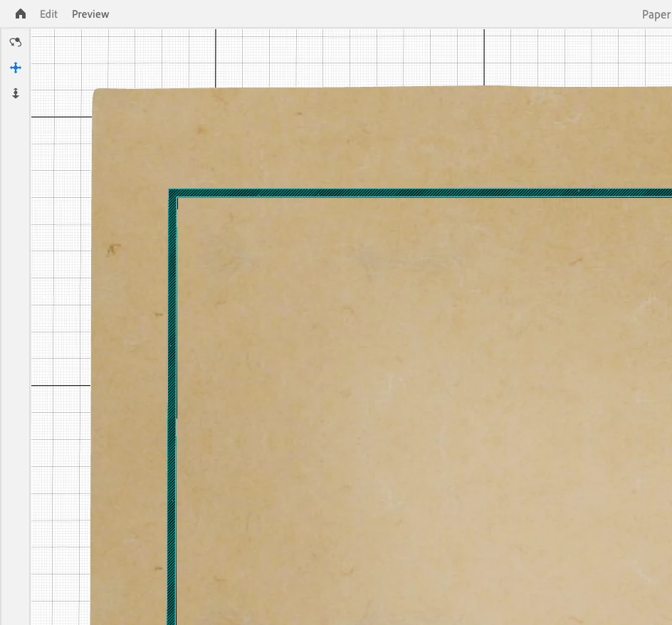Click the Paper title text
The width and height of the screenshot is (672, 625).
[656, 14]
